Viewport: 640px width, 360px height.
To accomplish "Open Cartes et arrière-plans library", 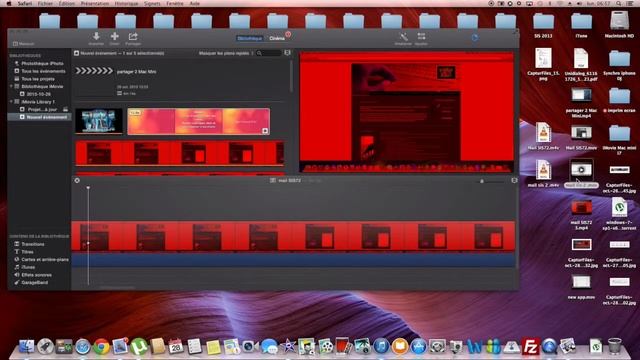I will tap(45, 260).
